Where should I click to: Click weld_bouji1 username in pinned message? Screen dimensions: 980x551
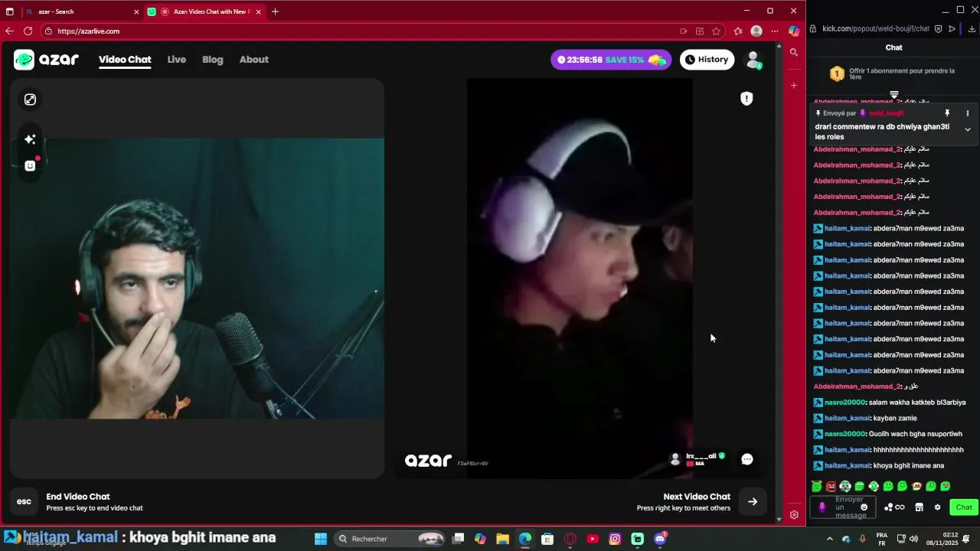886,113
